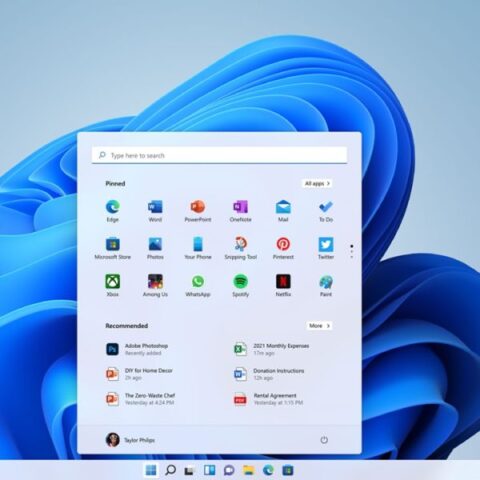Open the Edge pinned app
480x480 pixels.
pyautogui.click(x=113, y=211)
